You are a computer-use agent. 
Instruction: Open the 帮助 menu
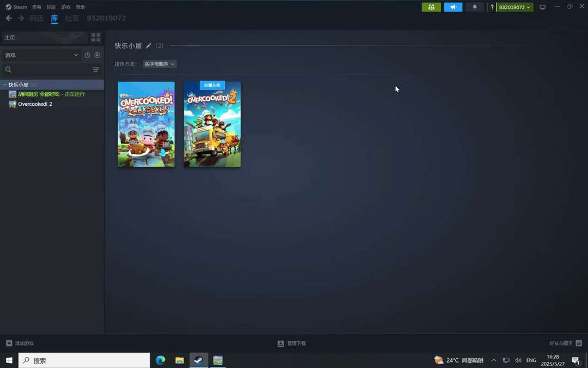(x=81, y=7)
